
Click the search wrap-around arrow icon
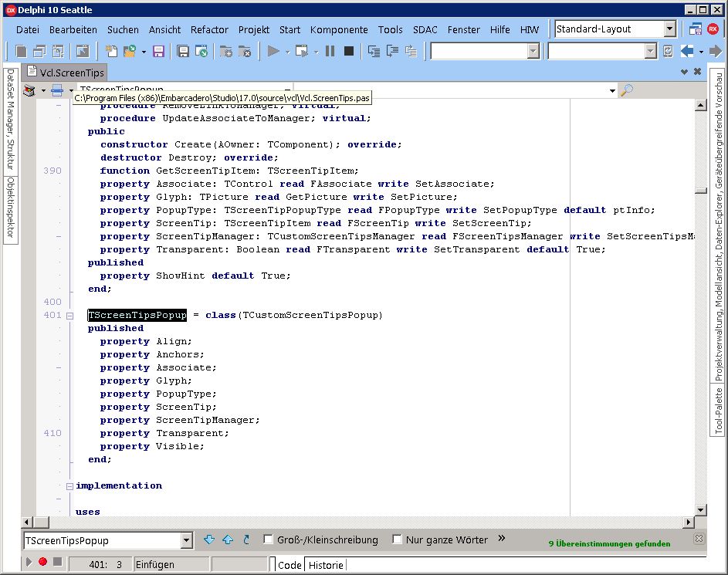point(246,539)
